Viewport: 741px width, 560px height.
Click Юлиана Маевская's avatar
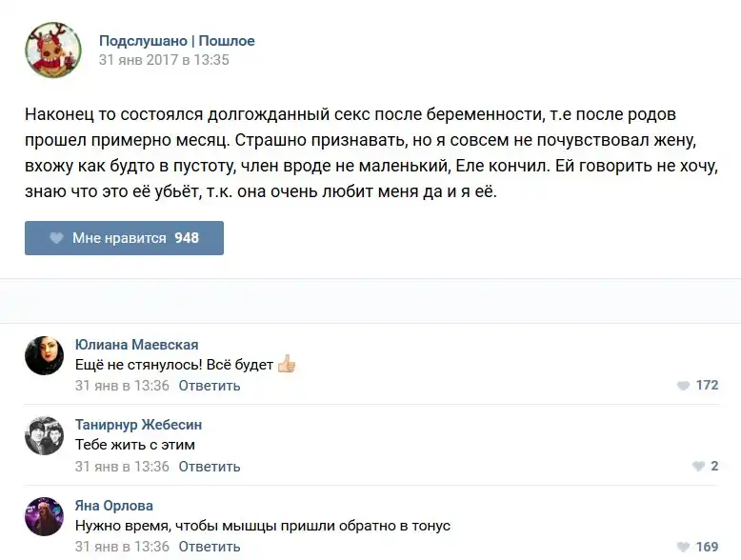coord(45,355)
